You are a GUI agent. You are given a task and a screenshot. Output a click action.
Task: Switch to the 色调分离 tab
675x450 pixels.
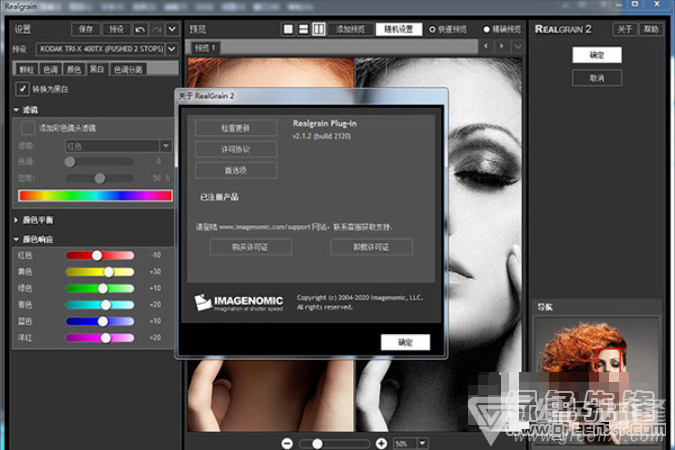(128, 69)
